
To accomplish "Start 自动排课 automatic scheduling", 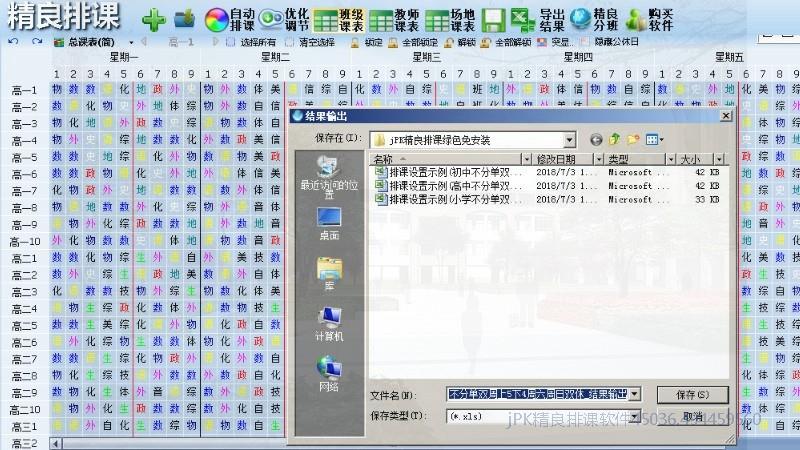I will click(x=230, y=19).
